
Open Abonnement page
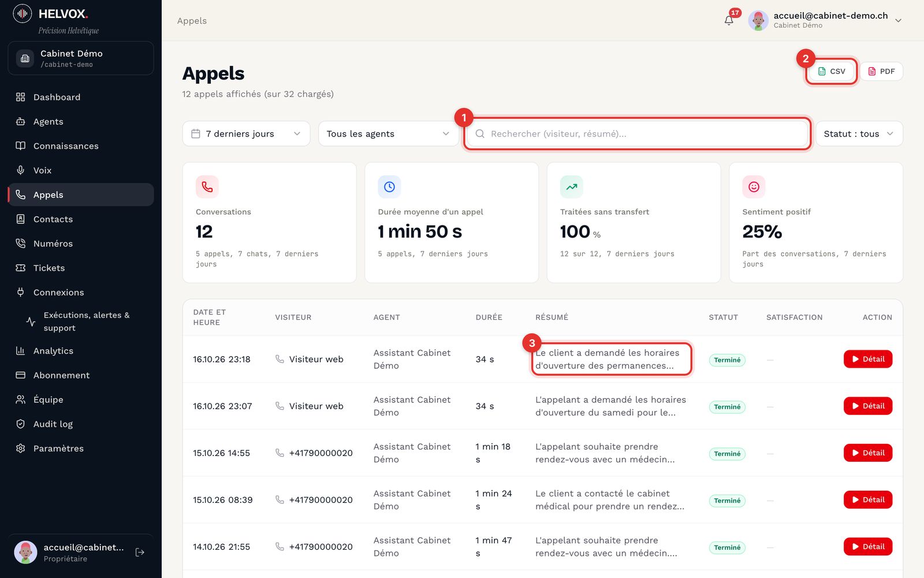[81, 375]
